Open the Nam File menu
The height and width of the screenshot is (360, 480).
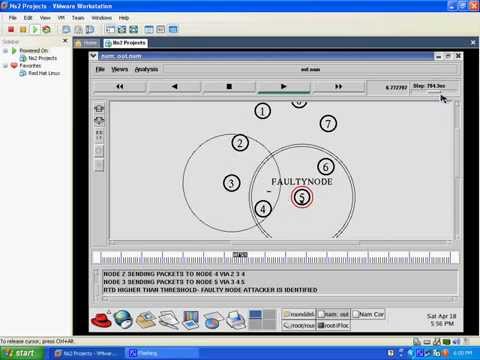pyautogui.click(x=100, y=69)
